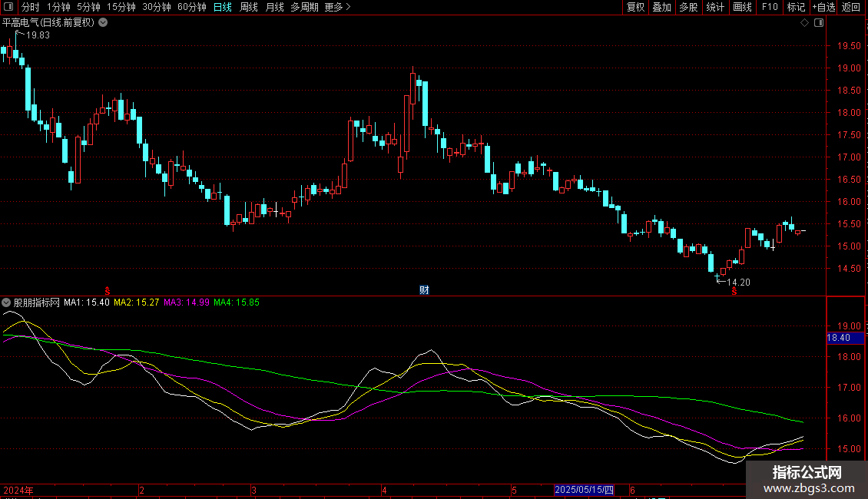Select the 5分钟 period

(x=88, y=7)
